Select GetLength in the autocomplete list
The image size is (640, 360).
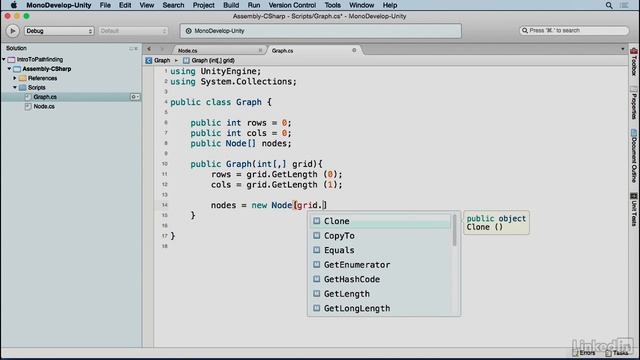coord(381,294)
